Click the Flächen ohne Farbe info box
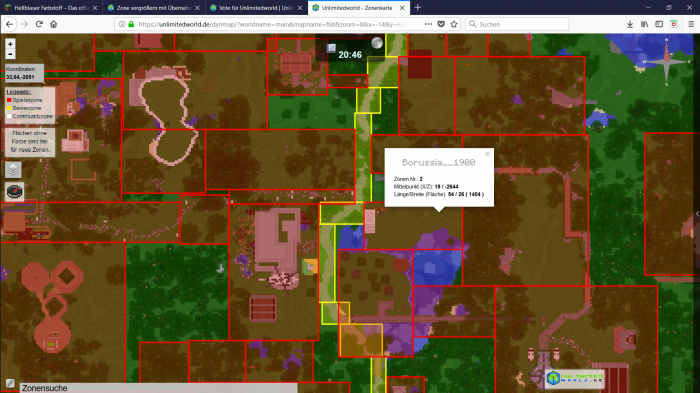The image size is (700, 393). [30, 142]
